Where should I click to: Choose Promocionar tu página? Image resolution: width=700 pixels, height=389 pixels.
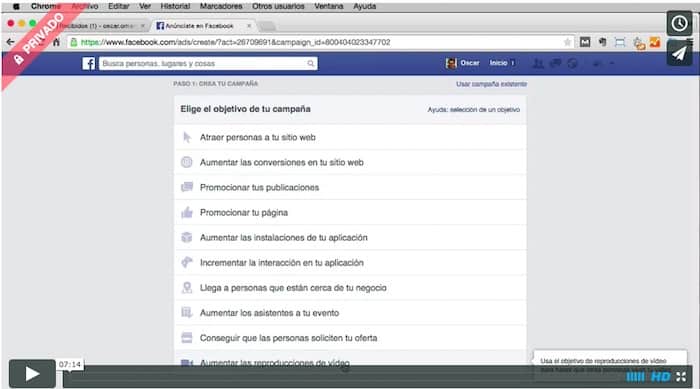click(x=350, y=213)
